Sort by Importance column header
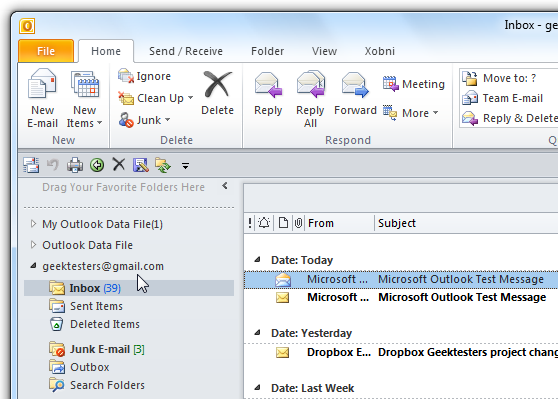The image size is (558, 399). tap(250, 223)
